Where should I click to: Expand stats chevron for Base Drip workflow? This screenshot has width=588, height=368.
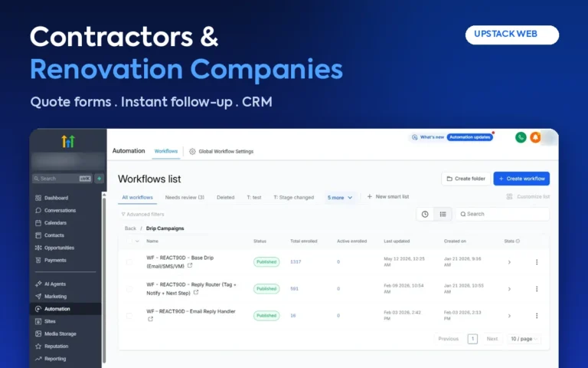509,262
